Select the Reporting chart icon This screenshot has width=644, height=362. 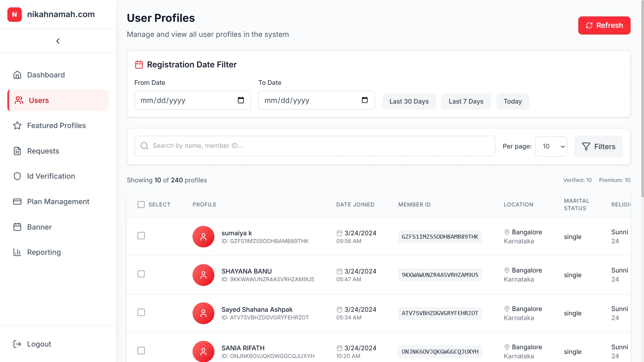point(17,252)
